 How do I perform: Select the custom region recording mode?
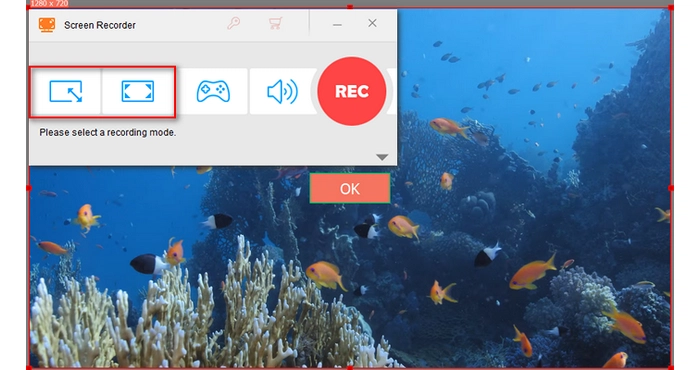click(66, 91)
